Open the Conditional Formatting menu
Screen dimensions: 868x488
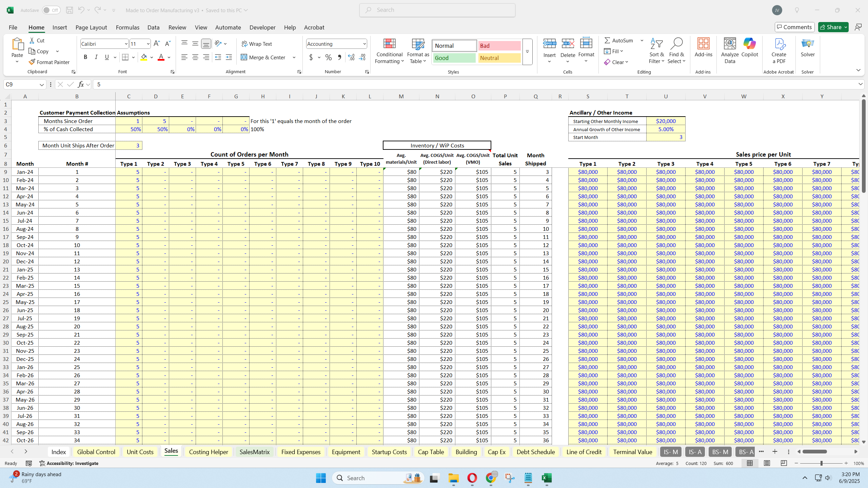(389, 51)
